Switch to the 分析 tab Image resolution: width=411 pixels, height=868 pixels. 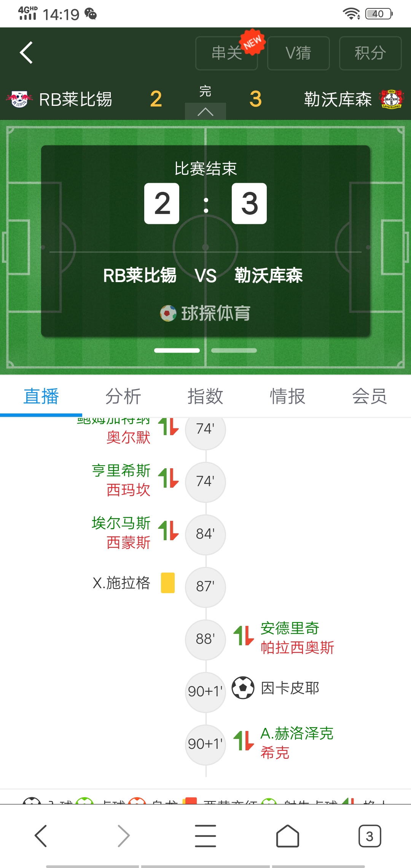pos(123,396)
